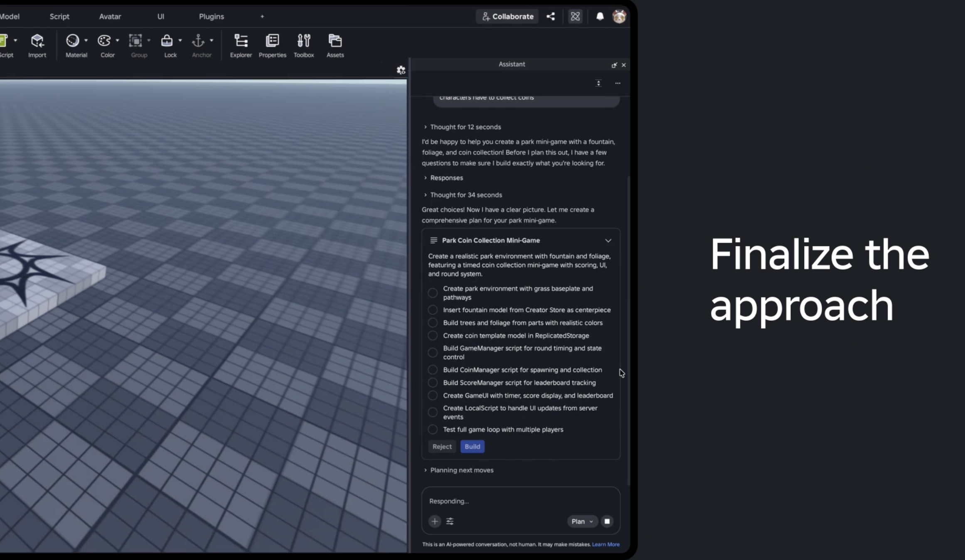965x560 pixels.
Task: Open the Learn More link
Action: 606,545
